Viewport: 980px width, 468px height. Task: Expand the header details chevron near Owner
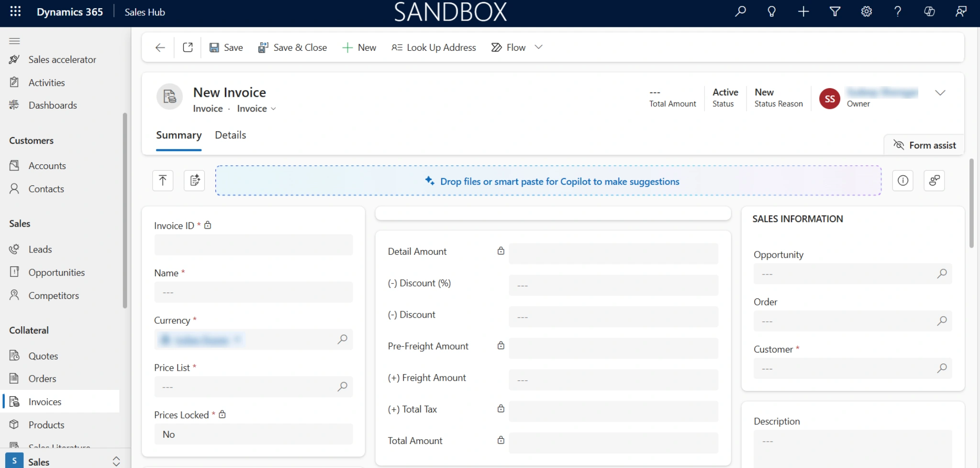[940, 93]
